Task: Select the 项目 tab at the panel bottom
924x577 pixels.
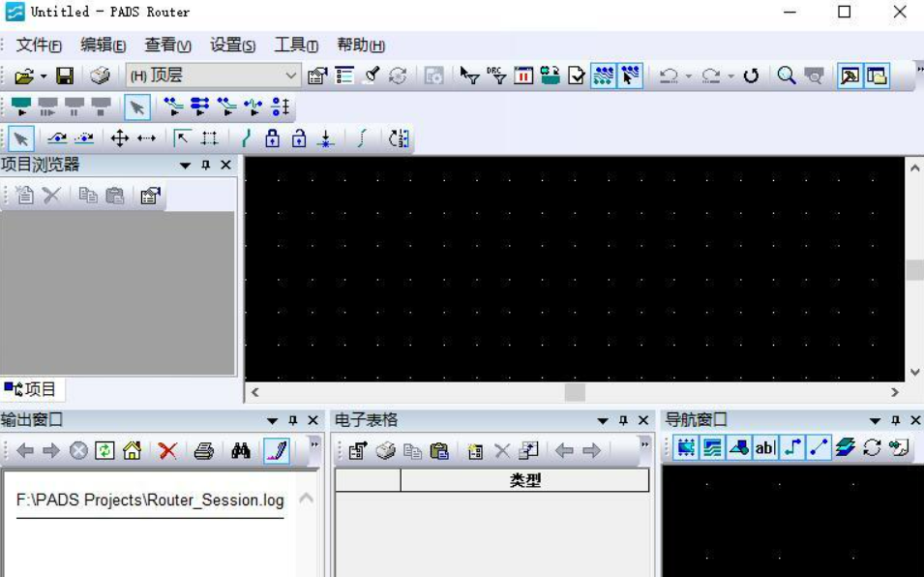Action: pos(31,389)
